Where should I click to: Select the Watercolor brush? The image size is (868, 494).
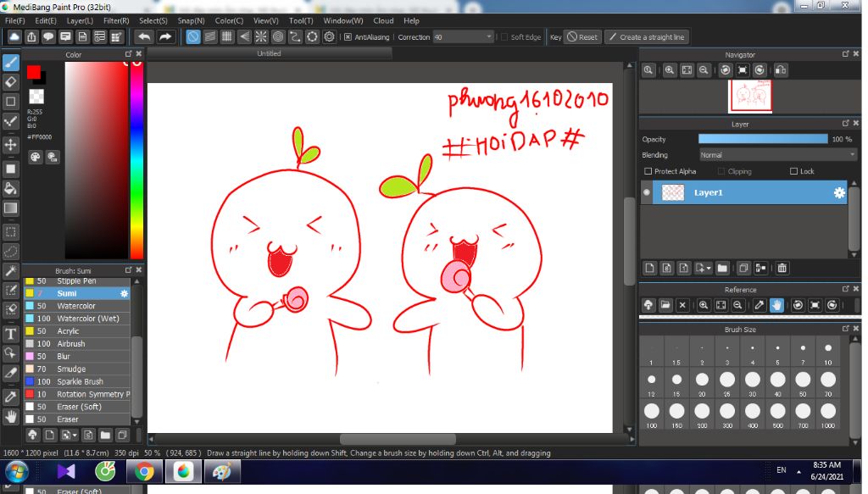click(x=77, y=306)
